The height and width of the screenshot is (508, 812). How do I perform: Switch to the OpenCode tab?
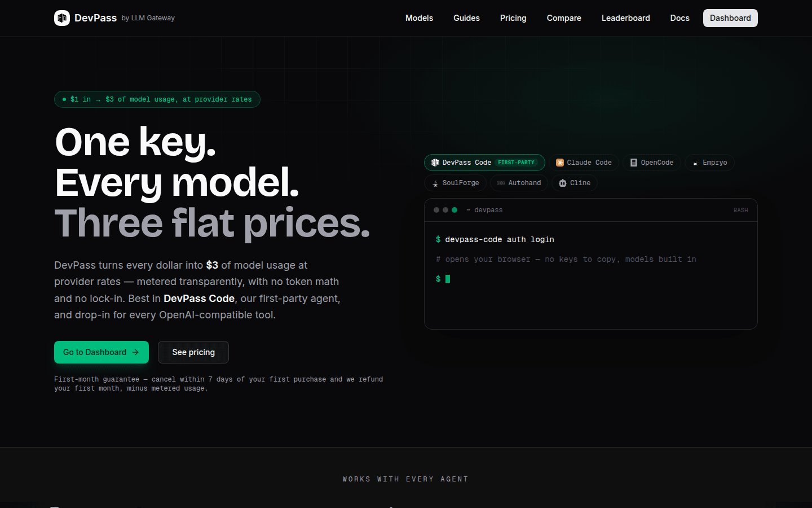[x=652, y=163]
